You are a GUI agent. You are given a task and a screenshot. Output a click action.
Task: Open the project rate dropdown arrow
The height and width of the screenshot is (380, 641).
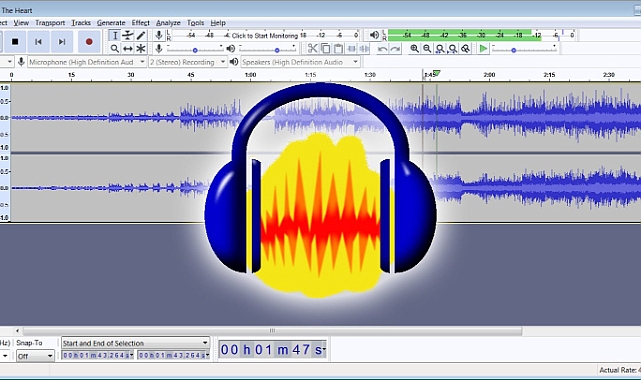[5, 356]
